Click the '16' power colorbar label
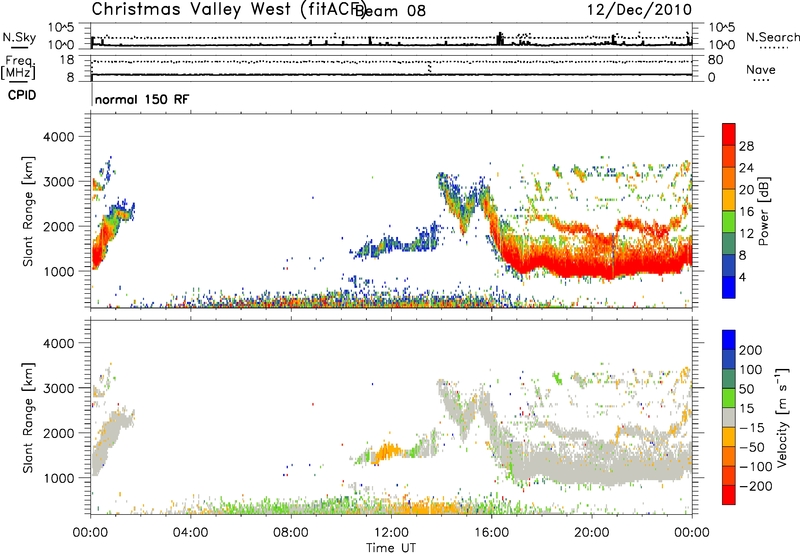 746,212
